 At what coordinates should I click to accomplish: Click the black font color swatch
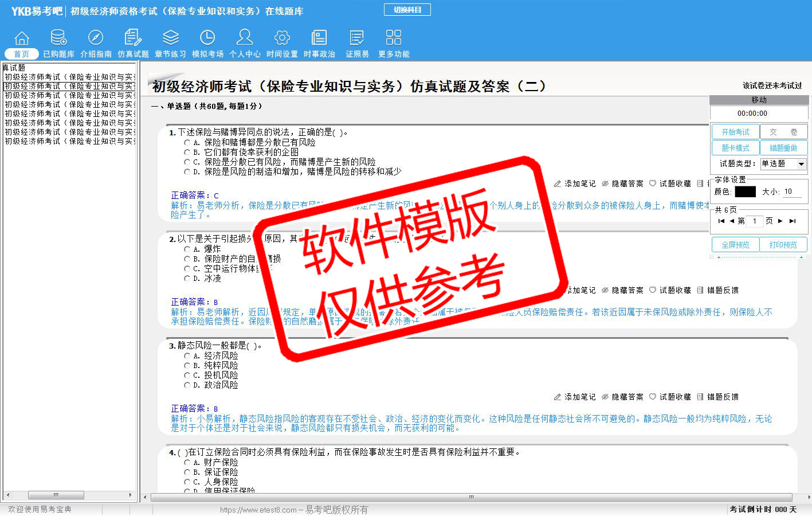745,192
